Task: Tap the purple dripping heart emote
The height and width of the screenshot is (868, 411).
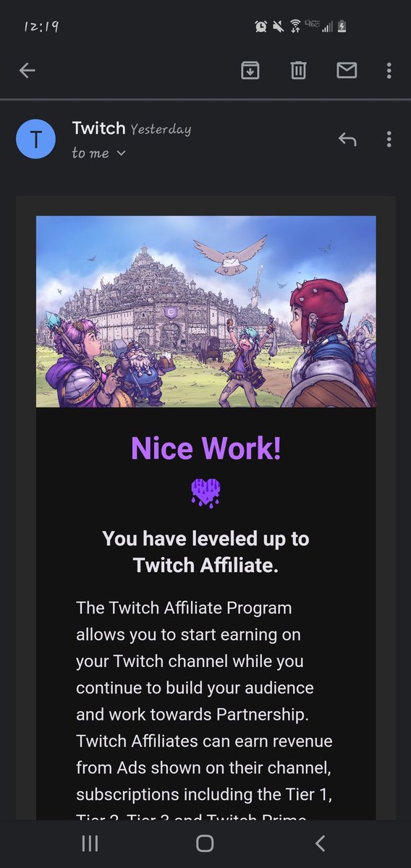Action: point(205,493)
